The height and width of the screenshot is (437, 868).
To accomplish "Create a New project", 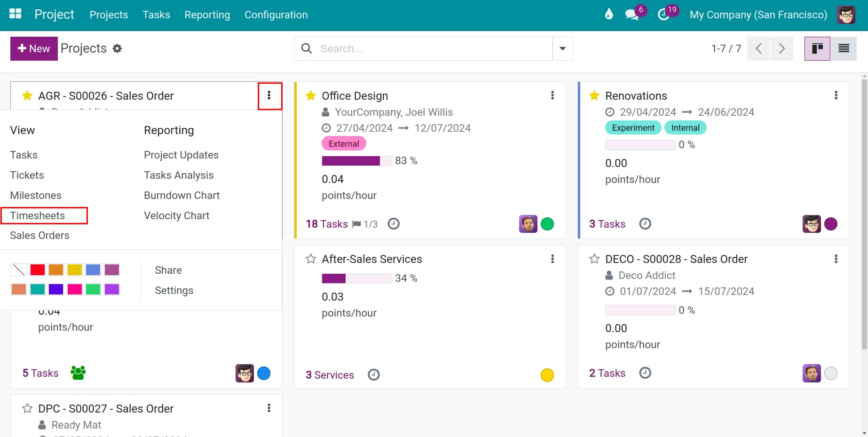I will tap(34, 48).
